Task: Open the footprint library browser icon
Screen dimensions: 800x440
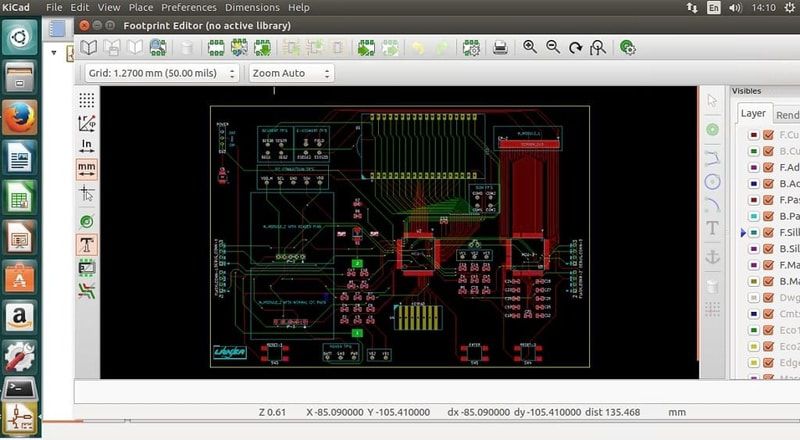Action: tap(158, 48)
